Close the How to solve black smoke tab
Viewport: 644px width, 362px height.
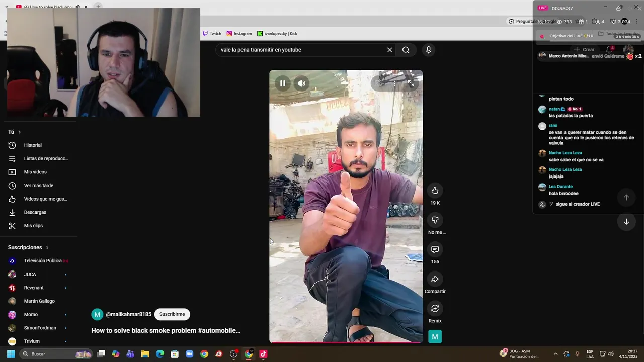point(86,7)
